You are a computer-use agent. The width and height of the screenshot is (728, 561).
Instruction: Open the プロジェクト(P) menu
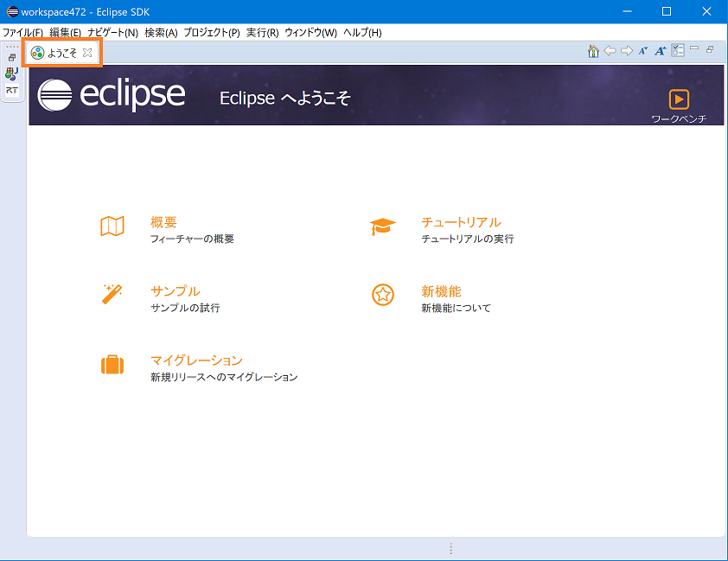tap(212, 33)
